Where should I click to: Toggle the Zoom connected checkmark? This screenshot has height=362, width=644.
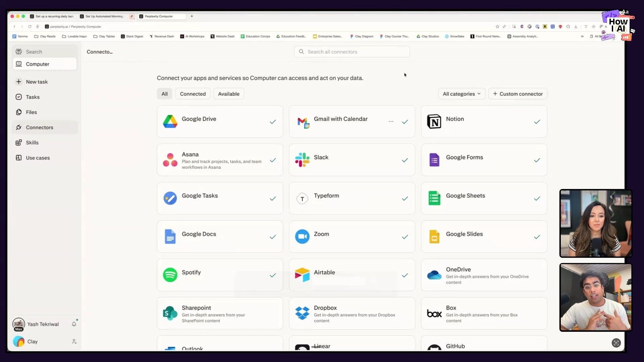[405, 237]
